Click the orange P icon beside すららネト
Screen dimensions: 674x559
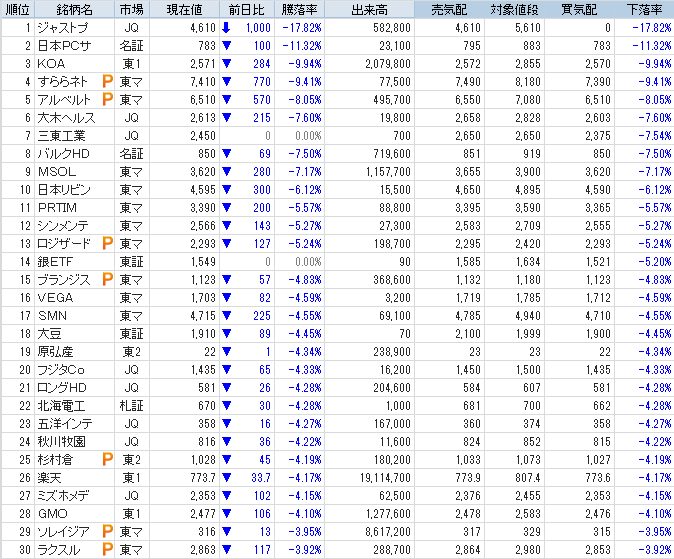(107, 81)
